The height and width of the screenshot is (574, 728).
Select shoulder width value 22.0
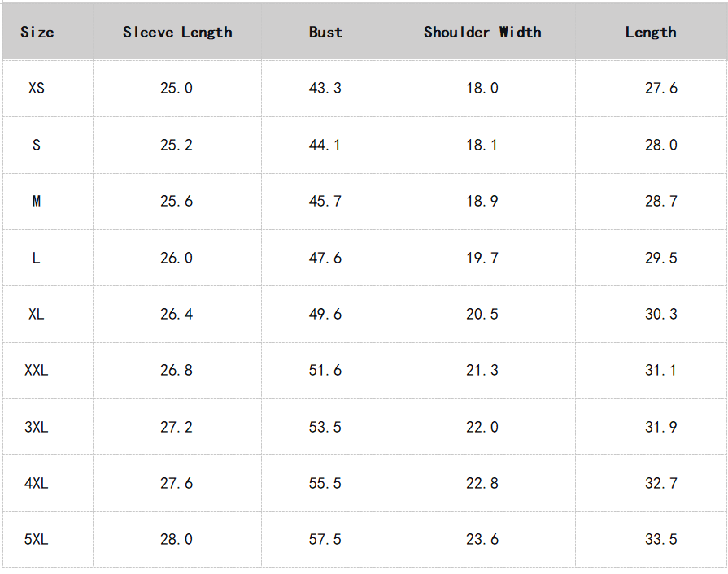(x=482, y=427)
